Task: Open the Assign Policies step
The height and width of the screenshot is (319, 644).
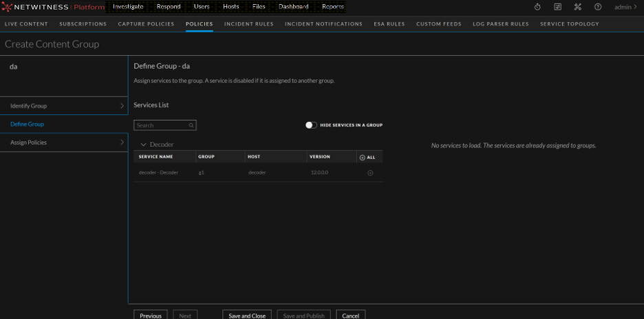Action: (x=64, y=143)
